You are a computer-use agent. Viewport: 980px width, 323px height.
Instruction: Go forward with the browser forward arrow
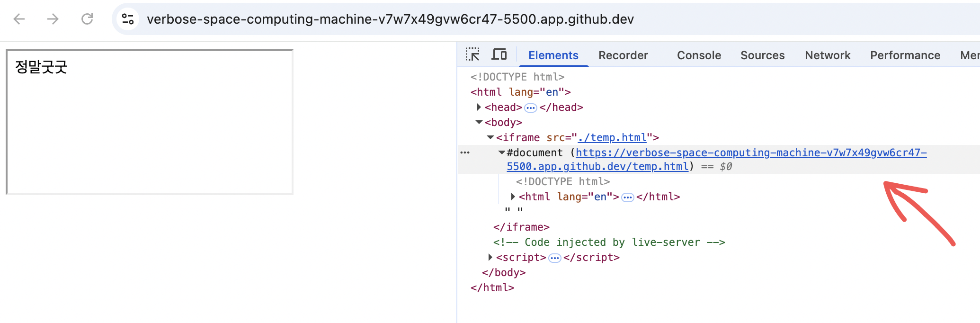tap(53, 19)
